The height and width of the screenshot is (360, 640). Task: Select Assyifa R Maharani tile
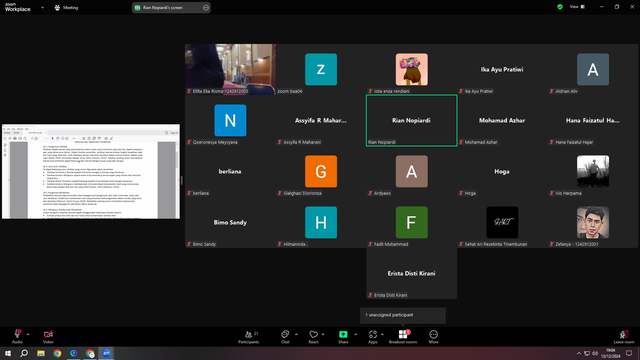pyautogui.click(x=321, y=120)
